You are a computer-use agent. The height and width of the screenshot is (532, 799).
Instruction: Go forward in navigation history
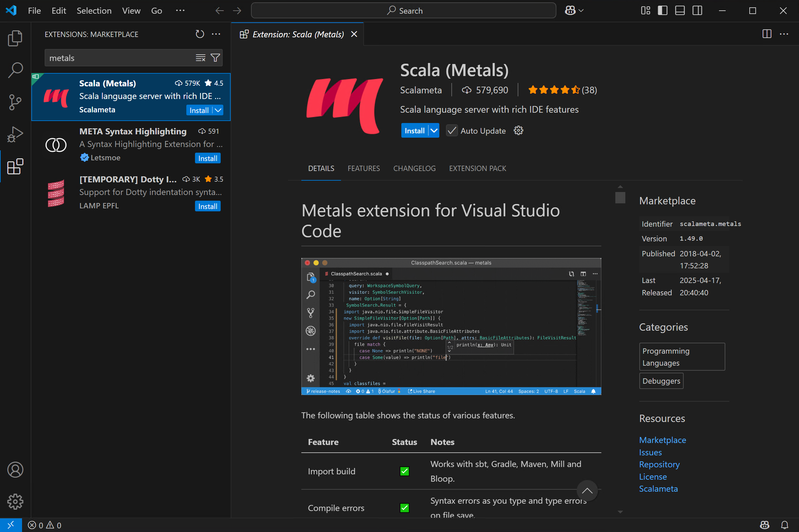[x=237, y=11]
